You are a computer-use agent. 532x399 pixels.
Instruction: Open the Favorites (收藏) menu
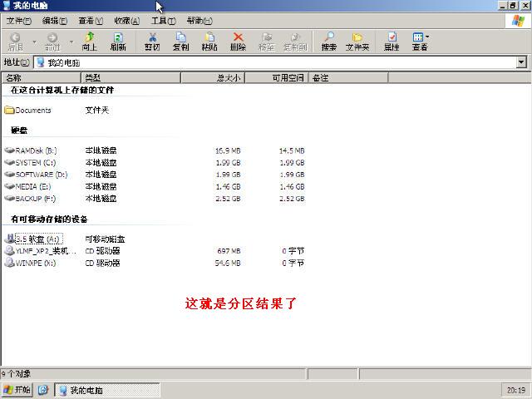pos(127,20)
